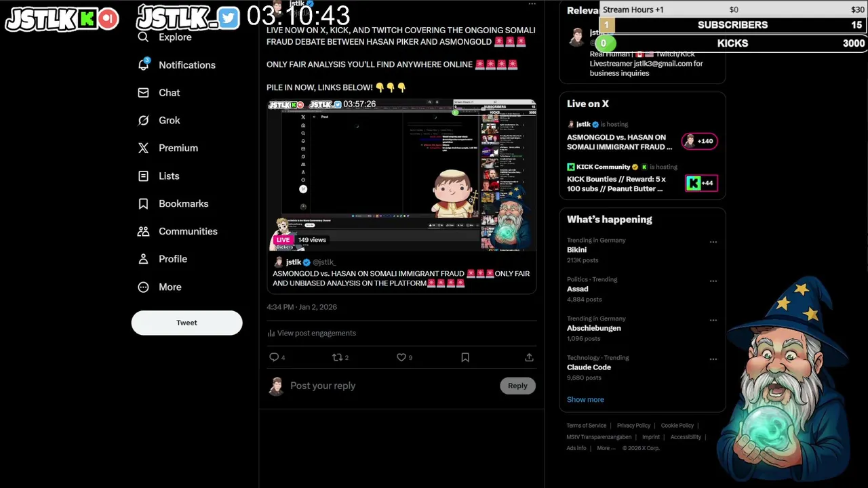Open the post timestamp 4:34 PM Jan 2, 2026
The width and height of the screenshot is (868, 488).
[302, 307]
